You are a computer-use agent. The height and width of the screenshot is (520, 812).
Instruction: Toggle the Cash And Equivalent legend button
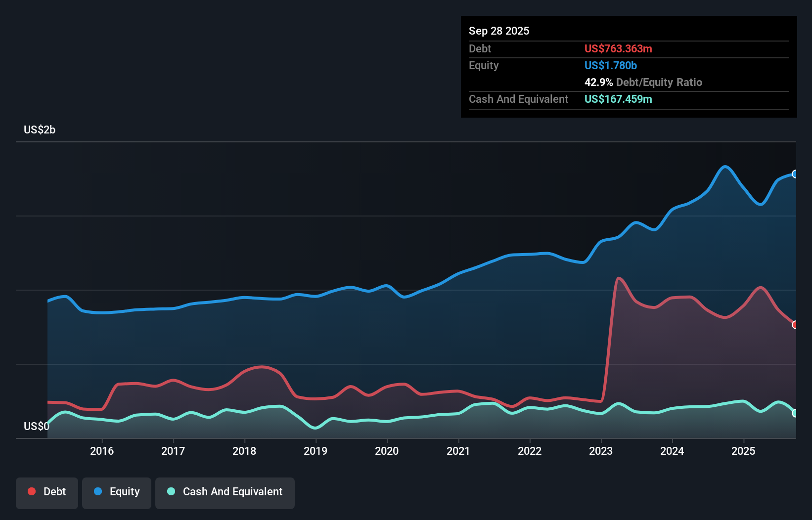pyautogui.click(x=225, y=493)
